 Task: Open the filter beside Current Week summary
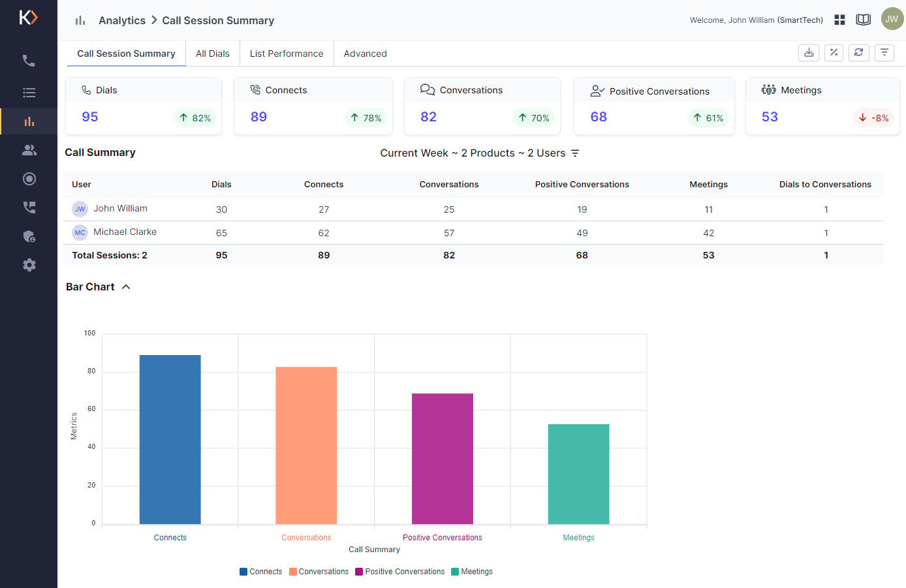pos(575,153)
